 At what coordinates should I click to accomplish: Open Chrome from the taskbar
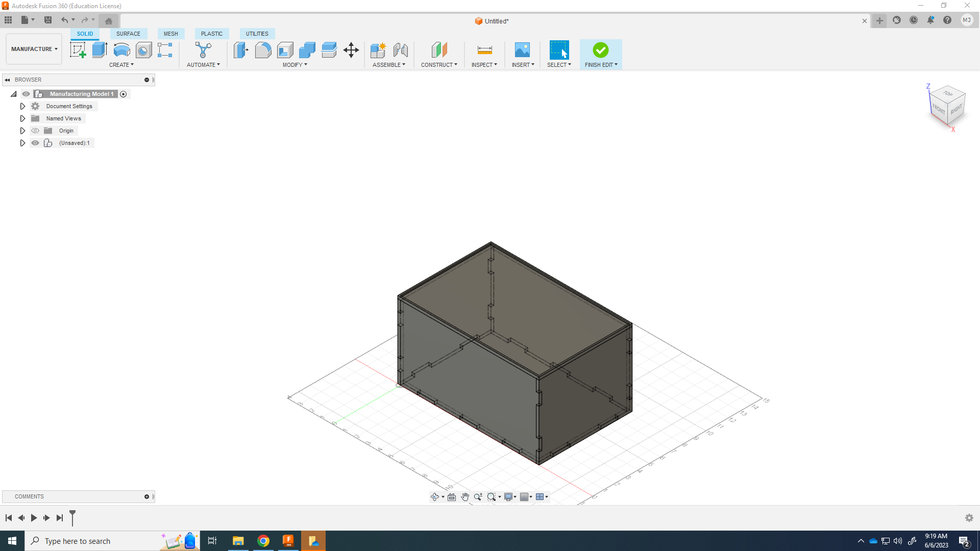pyautogui.click(x=263, y=541)
